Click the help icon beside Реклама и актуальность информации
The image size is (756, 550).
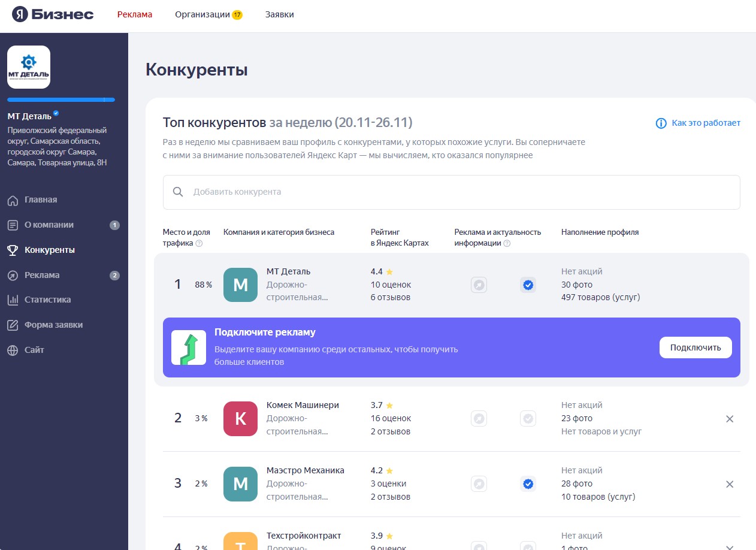(507, 243)
